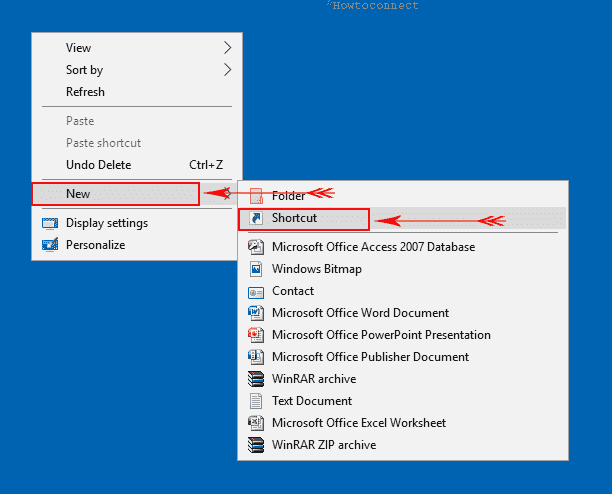This screenshot has width=612, height=494.
Task: Click the Word Document icon
Action: pyautogui.click(x=256, y=313)
